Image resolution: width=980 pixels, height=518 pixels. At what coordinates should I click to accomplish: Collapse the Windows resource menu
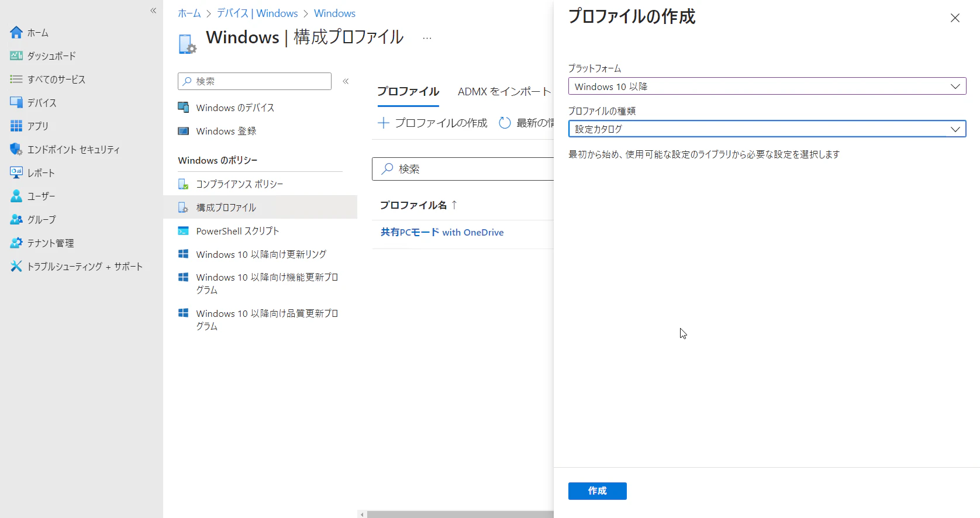pos(346,81)
